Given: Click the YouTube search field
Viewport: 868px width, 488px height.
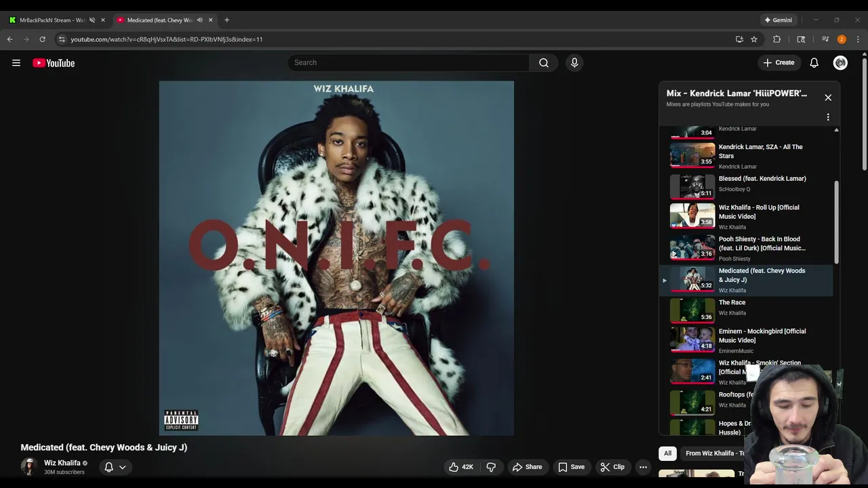Looking at the screenshot, I should tap(408, 62).
